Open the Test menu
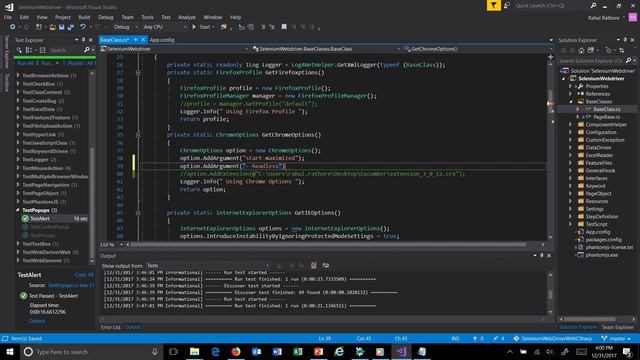Screen dimensions: 640x360 (166, 17)
